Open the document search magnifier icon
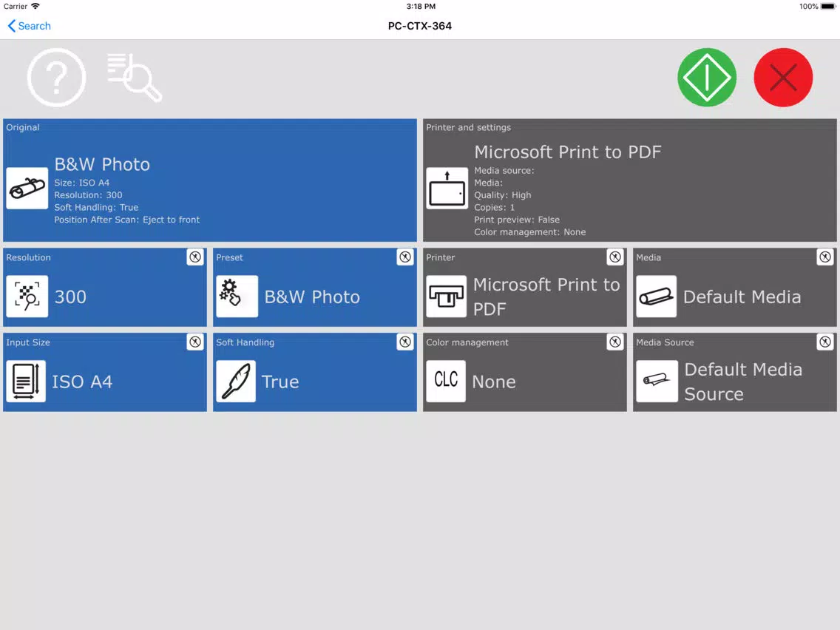 click(x=135, y=78)
